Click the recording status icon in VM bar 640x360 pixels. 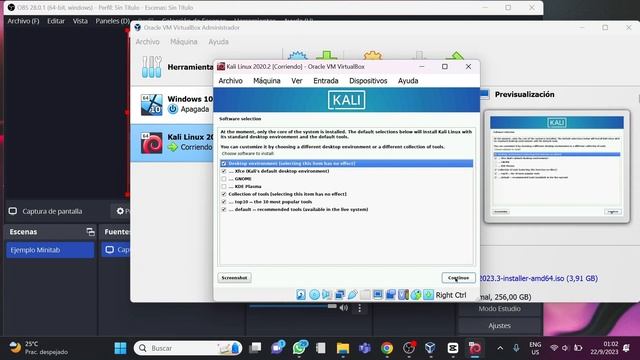coord(390,295)
